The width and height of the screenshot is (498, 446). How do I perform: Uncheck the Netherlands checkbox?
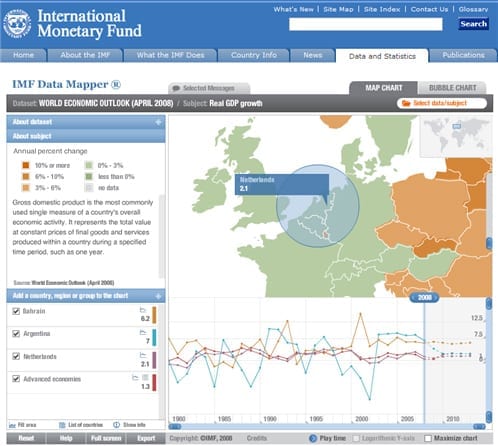tap(16, 356)
